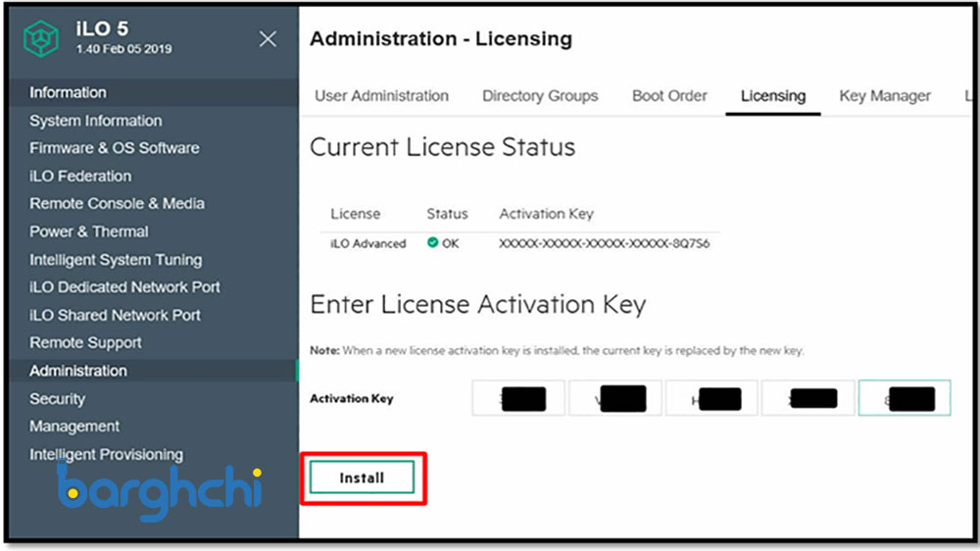Open System Information in the sidebar
Image resolution: width=980 pixels, height=551 pixels.
tap(95, 121)
